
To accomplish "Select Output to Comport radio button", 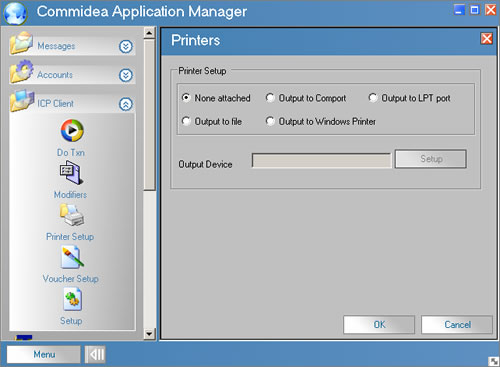I will tap(270, 98).
